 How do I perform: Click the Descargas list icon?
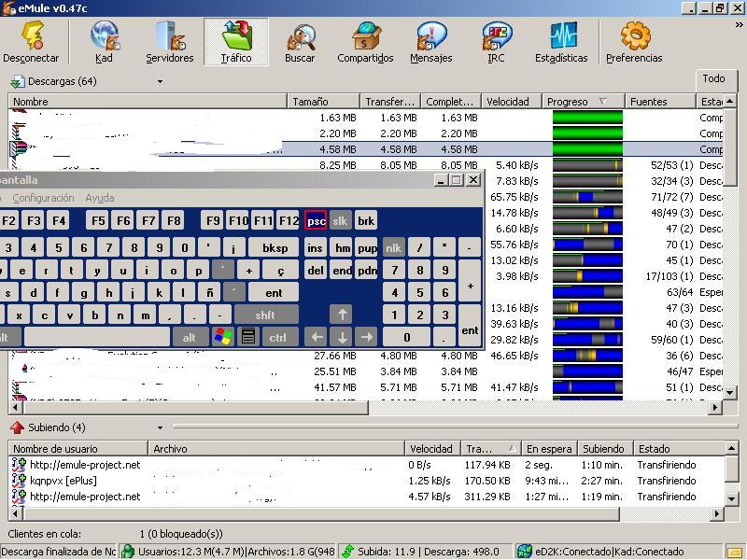[x=18, y=82]
